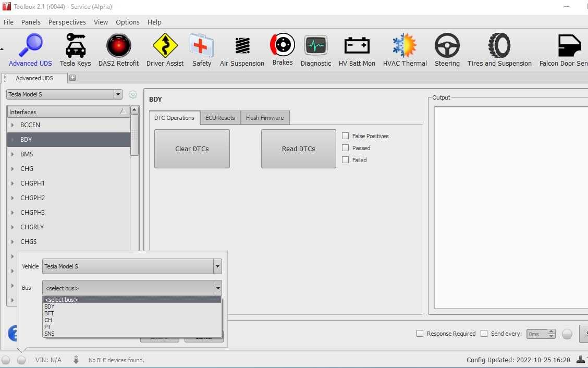
Task: Choose SNS from the bus list
Action: pyautogui.click(x=132, y=334)
